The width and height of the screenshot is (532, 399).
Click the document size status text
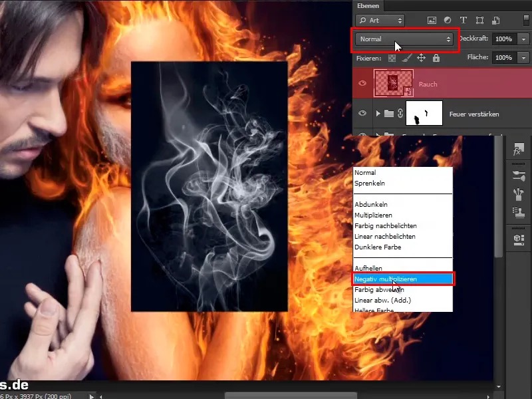pyautogui.click(x=36, y=396)
